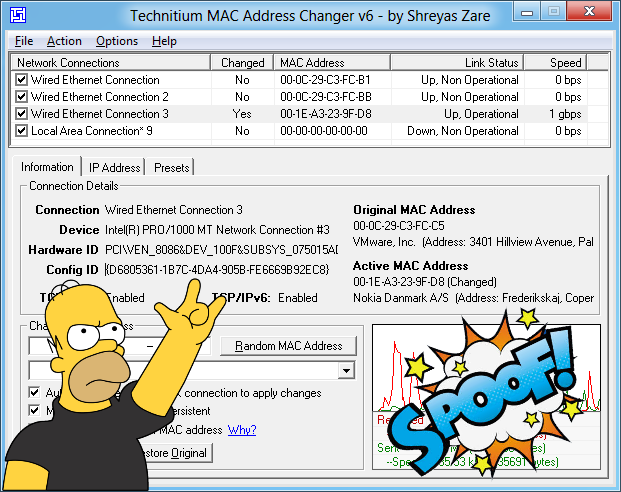Viewport: 621px width, 492px height.
Task: Uncheck the Wired Ethernet Connection checkbox
Action: [22, 80]
